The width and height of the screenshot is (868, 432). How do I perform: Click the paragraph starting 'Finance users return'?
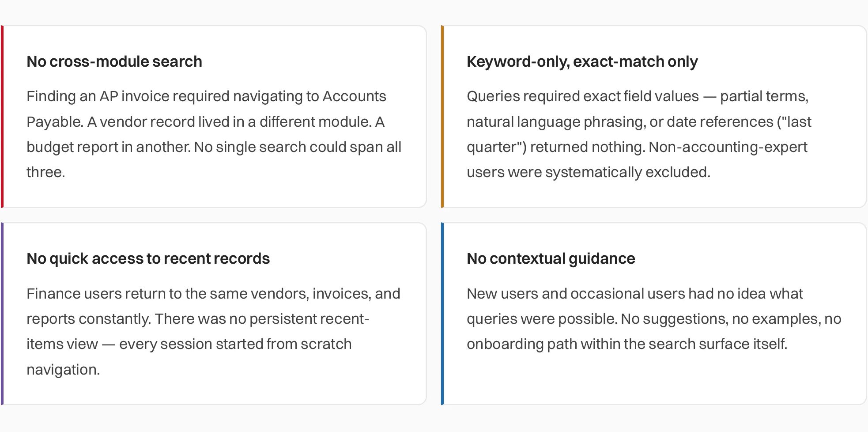point(214,331)
